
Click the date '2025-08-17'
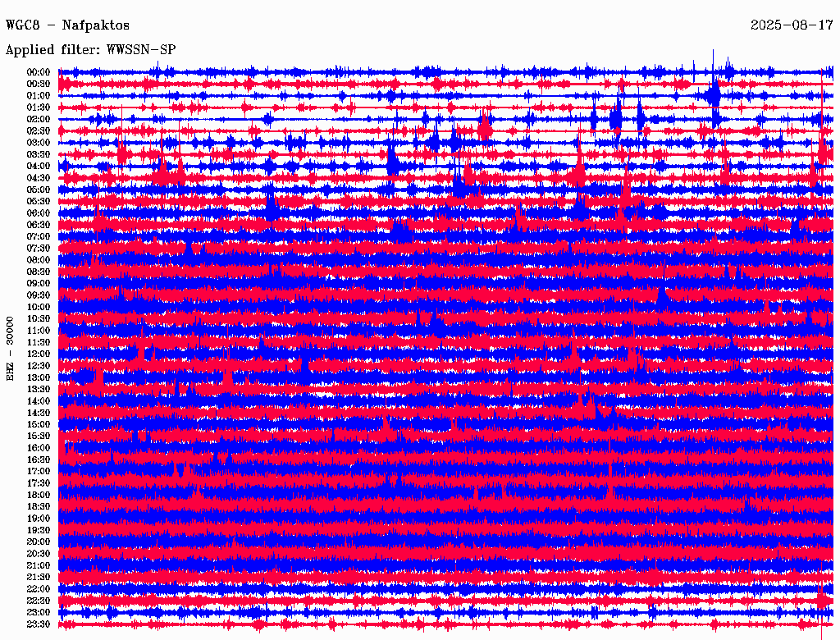pos(792,25)
